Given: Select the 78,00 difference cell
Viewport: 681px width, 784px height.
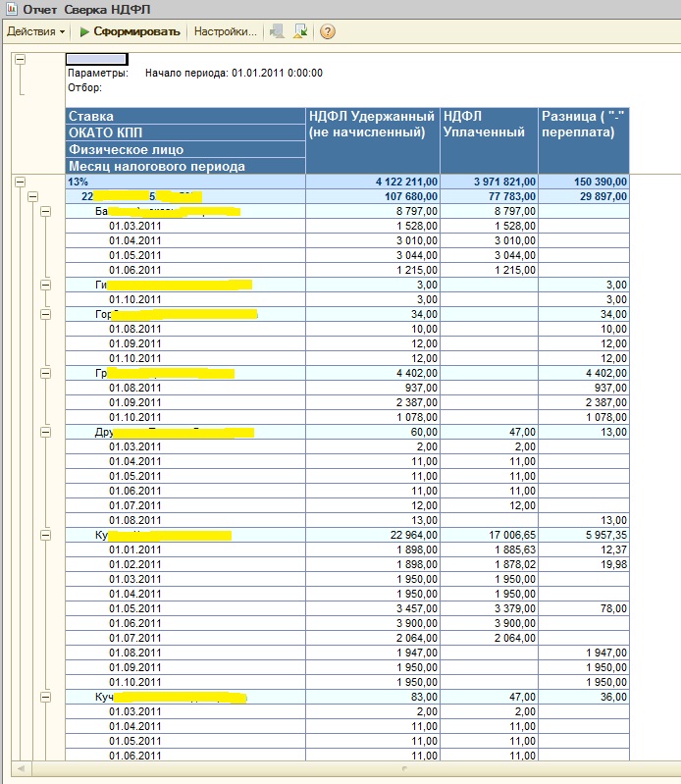Looking at the screenshot, I should tap(584, 608).
